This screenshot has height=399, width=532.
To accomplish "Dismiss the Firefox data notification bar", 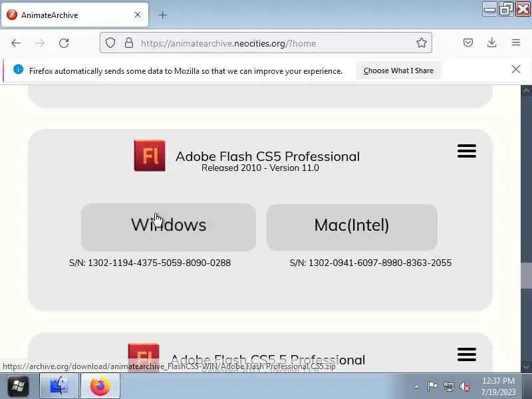I will tap(516, 70).
